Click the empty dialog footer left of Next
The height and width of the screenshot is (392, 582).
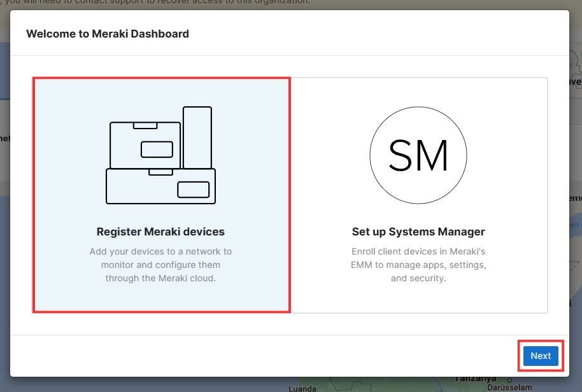(x=255, y=356)
